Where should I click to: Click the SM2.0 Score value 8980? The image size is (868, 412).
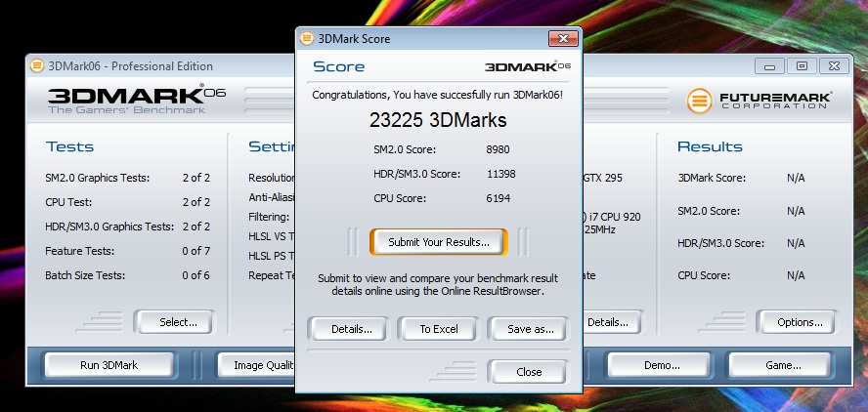coord(498,149)
